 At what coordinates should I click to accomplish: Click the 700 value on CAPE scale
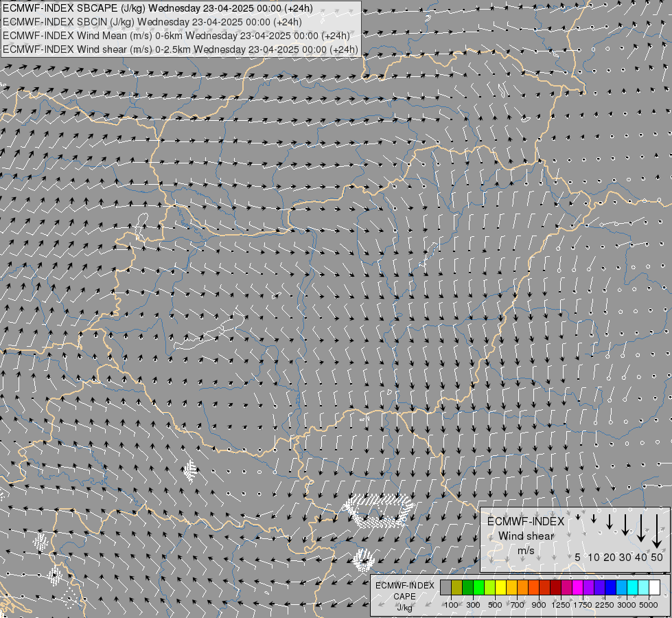tap(518, 605)
